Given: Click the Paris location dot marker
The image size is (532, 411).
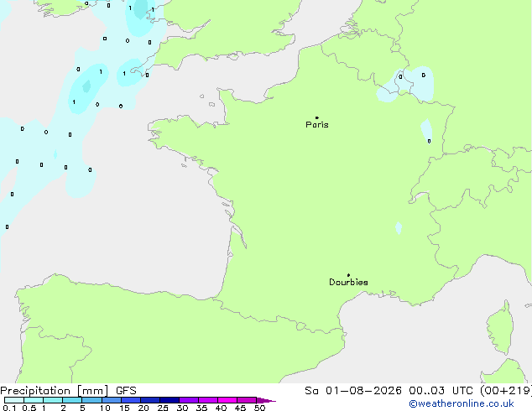Looking at the screenshot, I should tap(317, 117).
